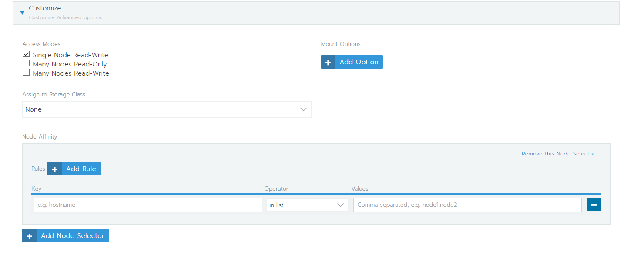Click the Customize section header
This screenshot has height=258, width=644.
pyautogui.click(x=45, y=8)
